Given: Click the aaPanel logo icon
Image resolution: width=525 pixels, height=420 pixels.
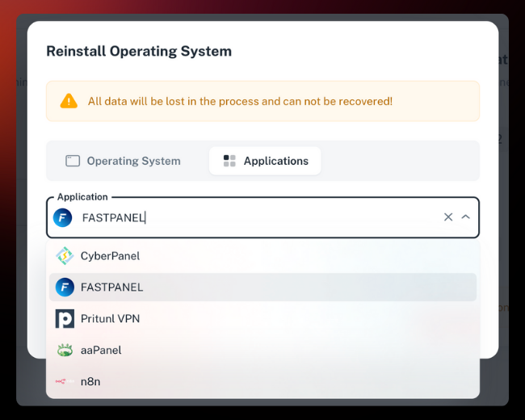Looking at the screenshot, I should coord(65,350).
